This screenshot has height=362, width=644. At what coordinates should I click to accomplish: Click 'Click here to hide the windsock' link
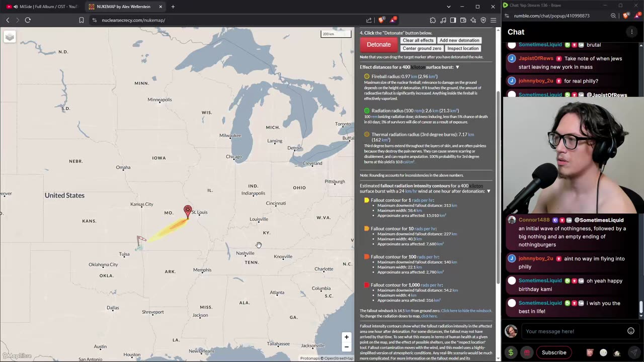tap(466, 311)
